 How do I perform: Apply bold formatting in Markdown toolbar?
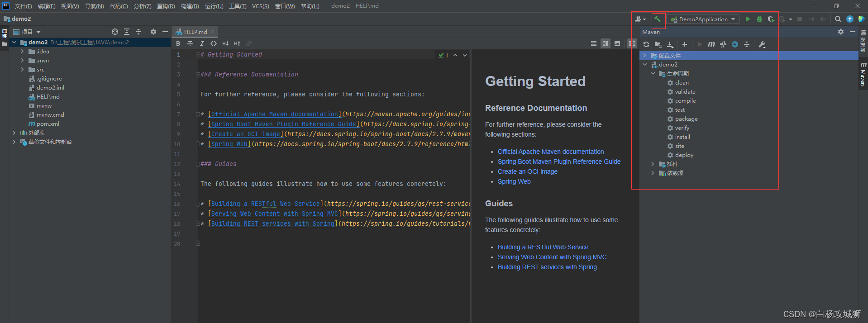coord(178,43)
